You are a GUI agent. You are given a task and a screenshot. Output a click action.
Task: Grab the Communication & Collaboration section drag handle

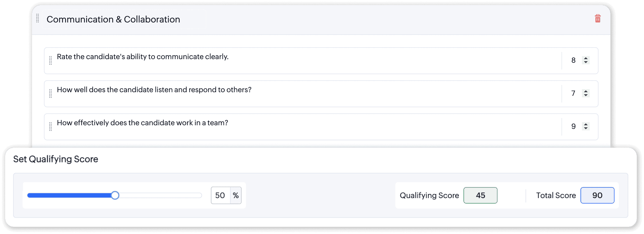click(38, 18)
